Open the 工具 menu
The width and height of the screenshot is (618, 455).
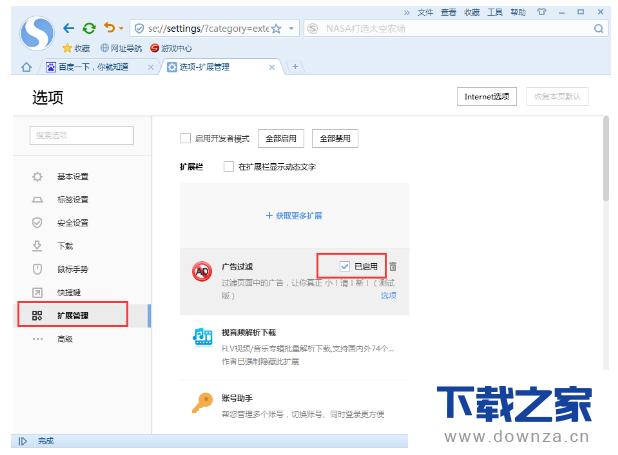click(494, 12)
